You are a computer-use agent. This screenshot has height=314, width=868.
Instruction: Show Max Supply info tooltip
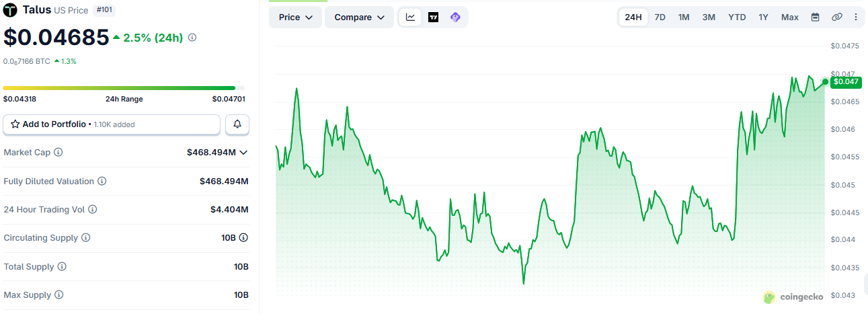[58, 295]
